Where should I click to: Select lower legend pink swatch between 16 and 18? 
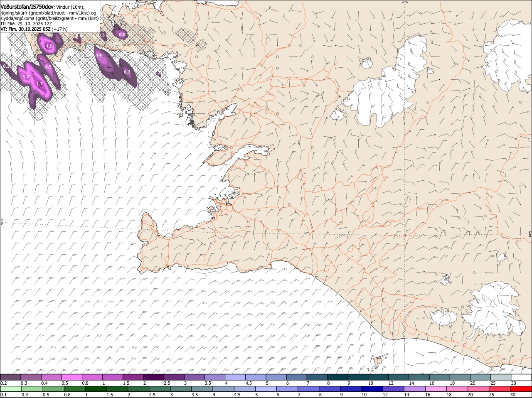coord(436,389)
